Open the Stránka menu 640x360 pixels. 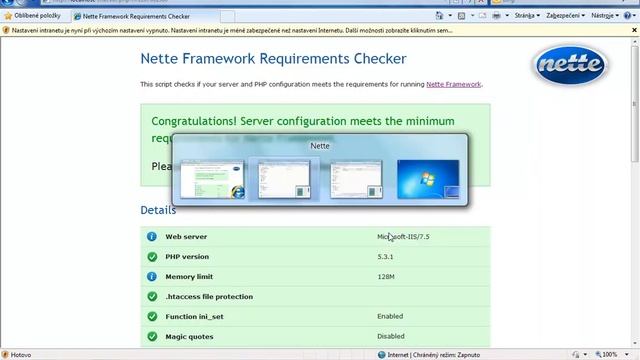click(x=527, y=16)
